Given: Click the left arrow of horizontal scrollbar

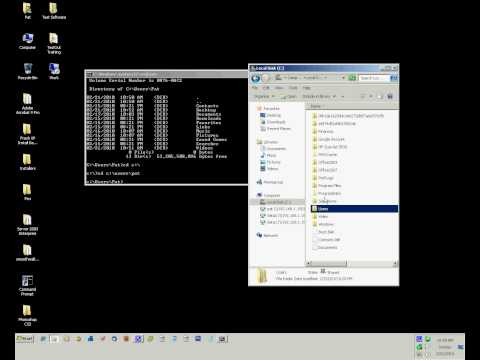Looking at the screenshot, I should (309, 264).
